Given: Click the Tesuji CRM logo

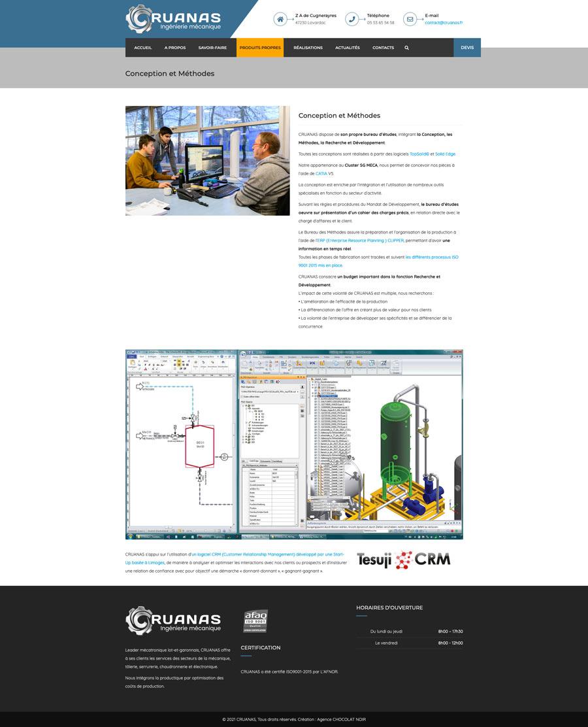Looking at the screenshot, I should [404, 560].
